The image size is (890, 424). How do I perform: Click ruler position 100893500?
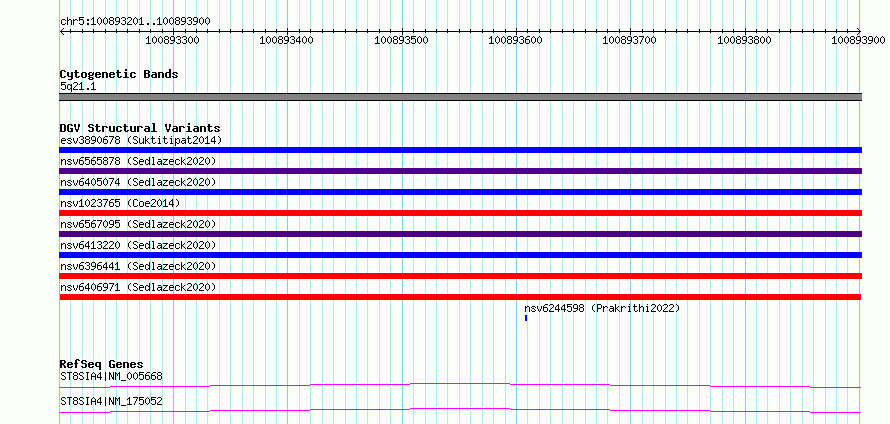pos(402,40)
